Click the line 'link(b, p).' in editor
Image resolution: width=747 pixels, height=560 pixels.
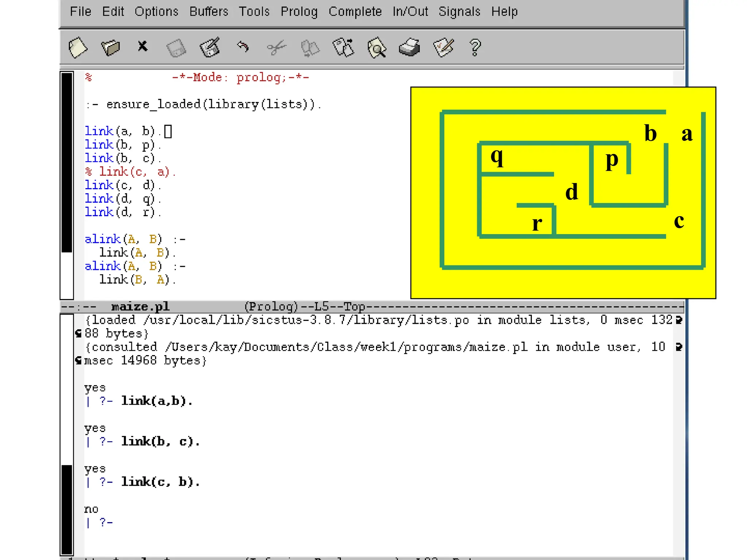123,145
